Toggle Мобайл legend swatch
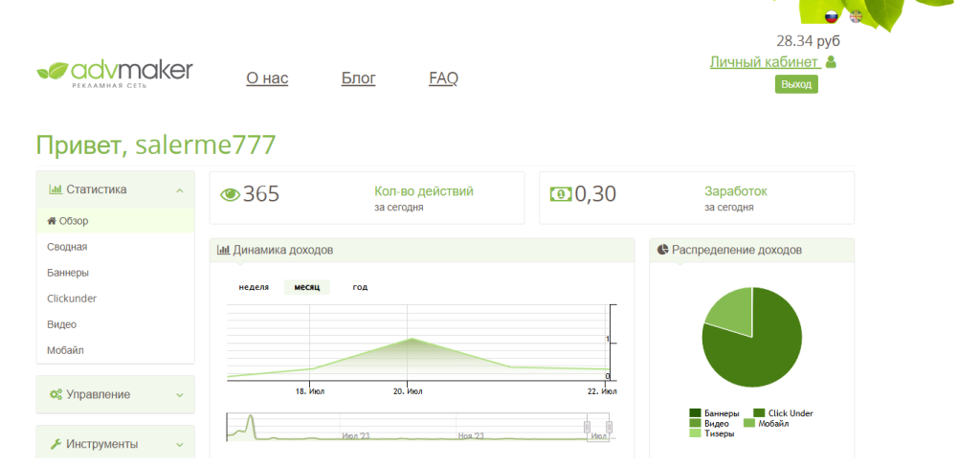This screenshot has width=980, height=466. [x=749, y=424]
